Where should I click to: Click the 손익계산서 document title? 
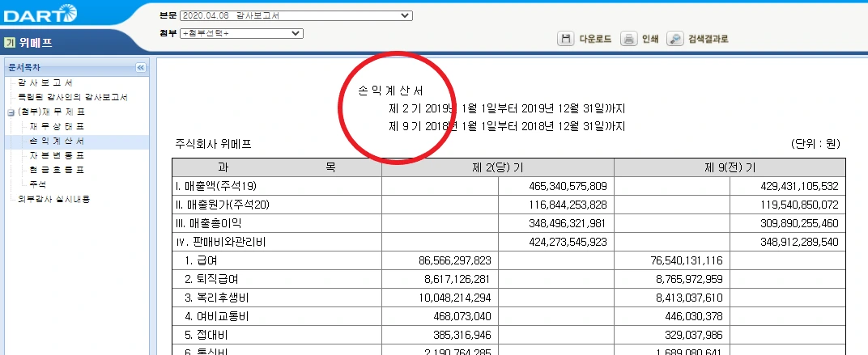[391, 92]
